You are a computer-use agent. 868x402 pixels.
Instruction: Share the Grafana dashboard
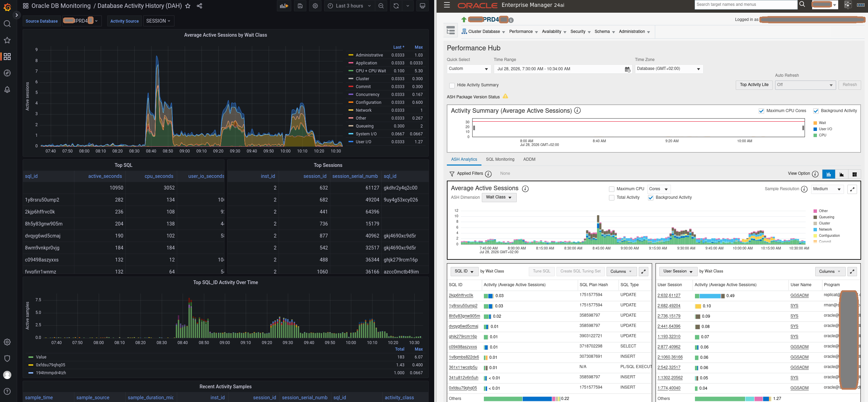[199, 6]
